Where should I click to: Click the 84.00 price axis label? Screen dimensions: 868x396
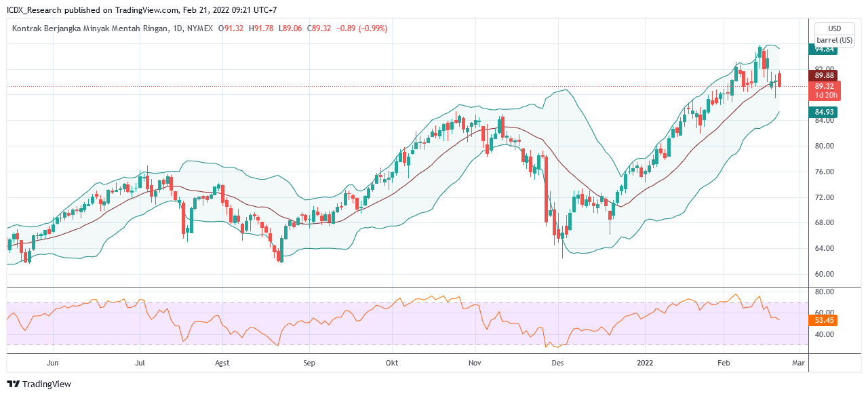coord(824,121)
